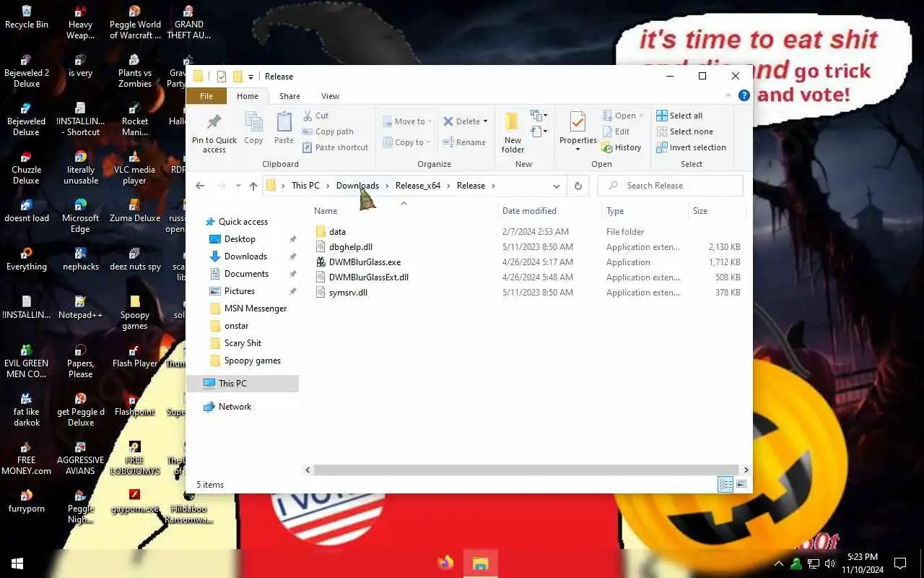Viewport: 924px width, 578px height.
Task: Click Invert selection in ribbon
Action: (691, 147)
